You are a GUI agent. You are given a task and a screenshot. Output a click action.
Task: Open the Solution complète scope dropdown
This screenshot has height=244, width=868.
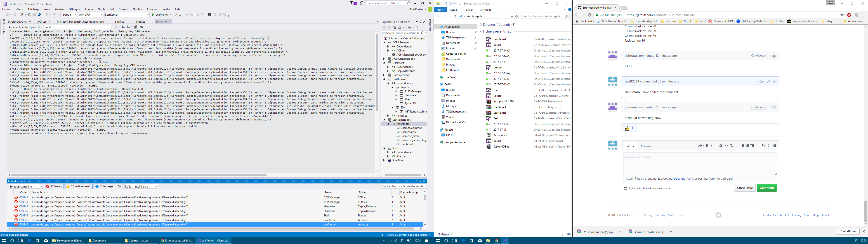26,186
